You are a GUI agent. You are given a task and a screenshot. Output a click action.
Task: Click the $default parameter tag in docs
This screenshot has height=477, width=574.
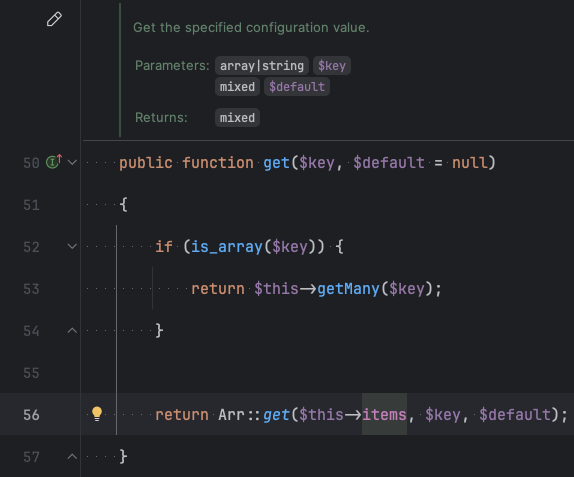tap(297, 87)
